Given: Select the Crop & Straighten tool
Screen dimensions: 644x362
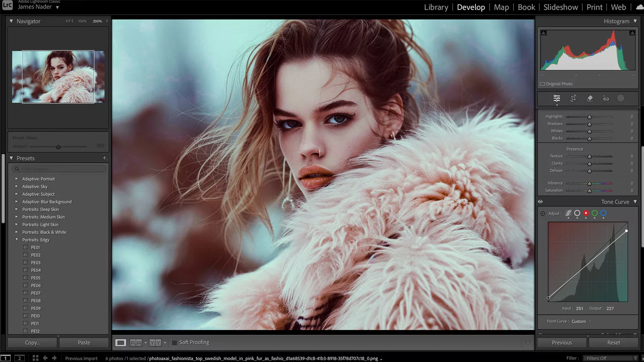Looking at the screenshot, I should click(573, 98).
